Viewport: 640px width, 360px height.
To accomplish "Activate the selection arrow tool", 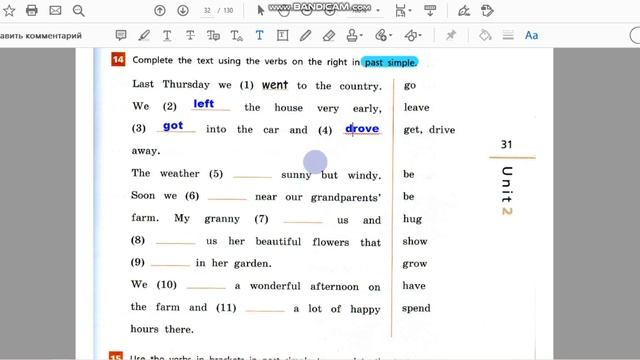I will coord(260,11).
